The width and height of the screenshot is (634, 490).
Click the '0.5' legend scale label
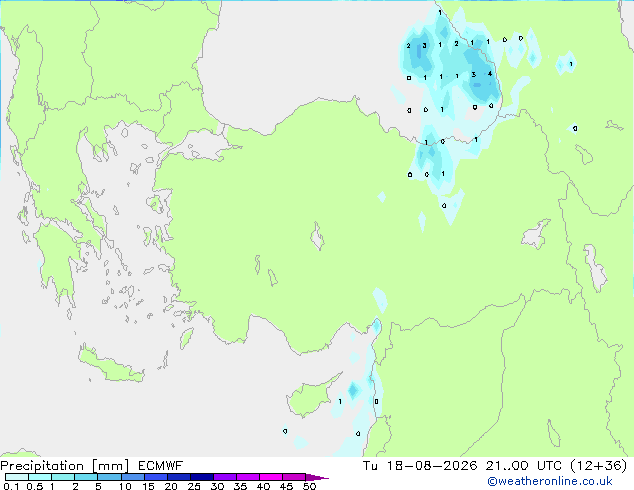34,486
